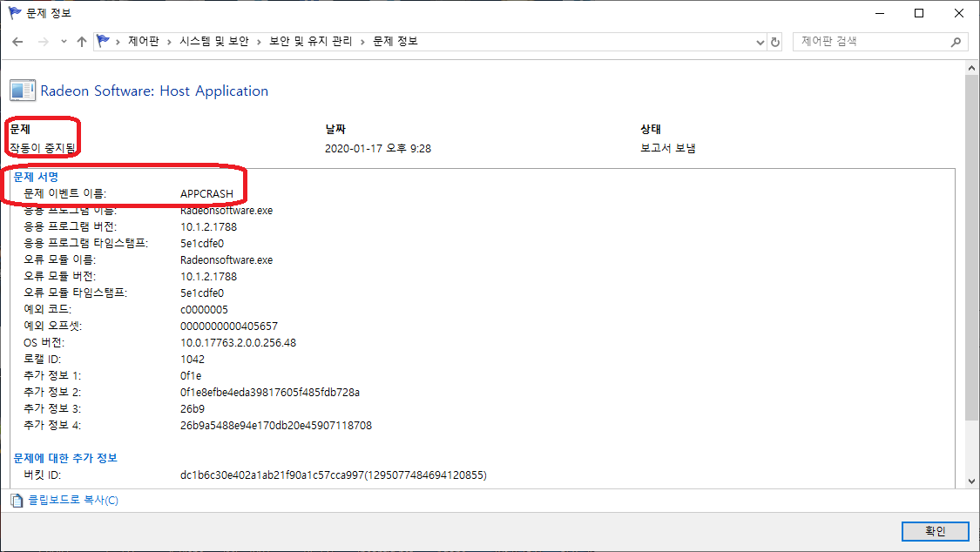Refresh the address bar view
Screen dimensions: 980x552
pyautogui.click(x=775, y=42)
